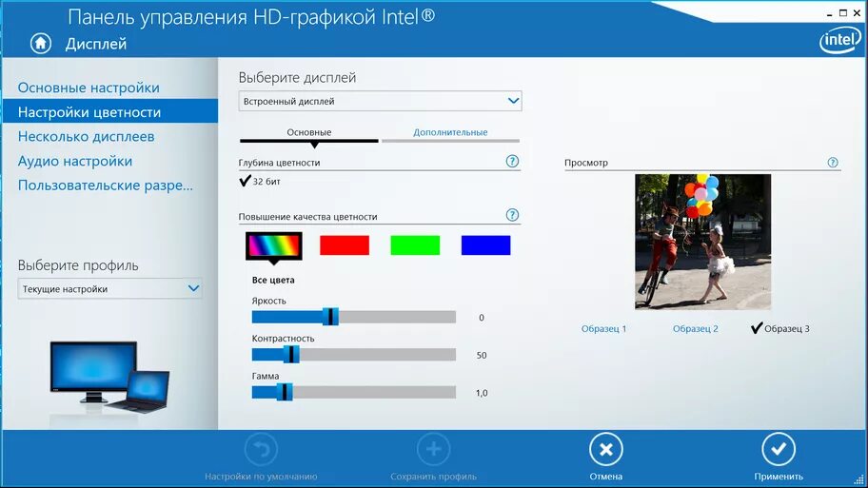Image resolution: width=868 pixels, height=488 pixels.
Task: Maximize the Intel graphics window
Action: pyautogui.click(x=842, y=12)
